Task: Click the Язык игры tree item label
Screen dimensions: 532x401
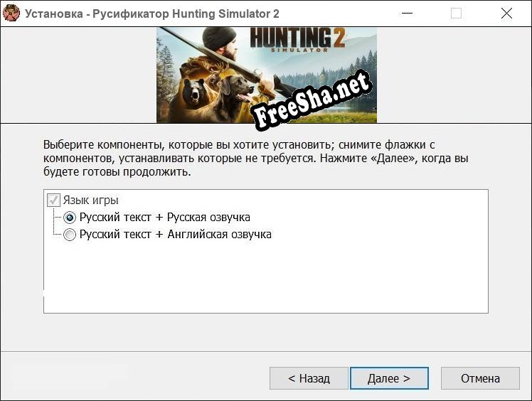Action: tap(90, 200)
